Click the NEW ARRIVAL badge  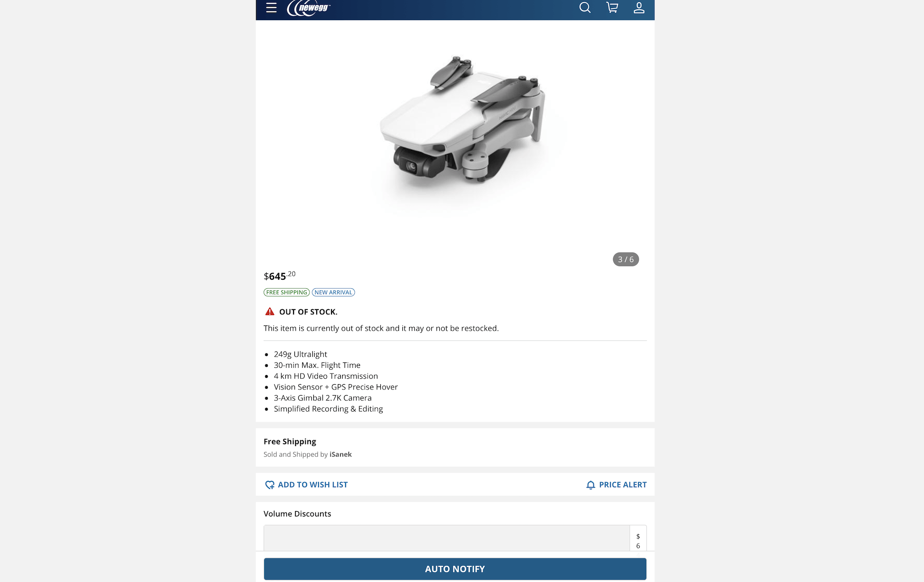pos(333,292)
